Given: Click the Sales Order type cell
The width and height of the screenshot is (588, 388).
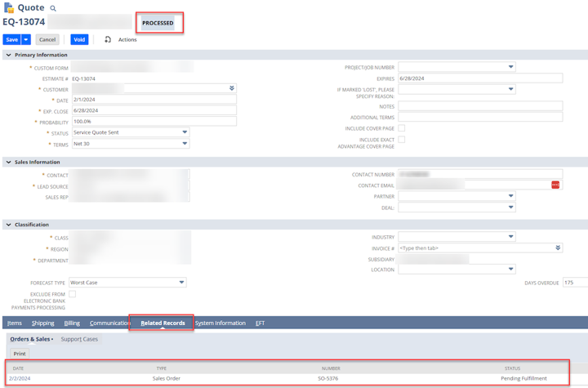Looking at the screenshot, I should (x=166, y=379).
